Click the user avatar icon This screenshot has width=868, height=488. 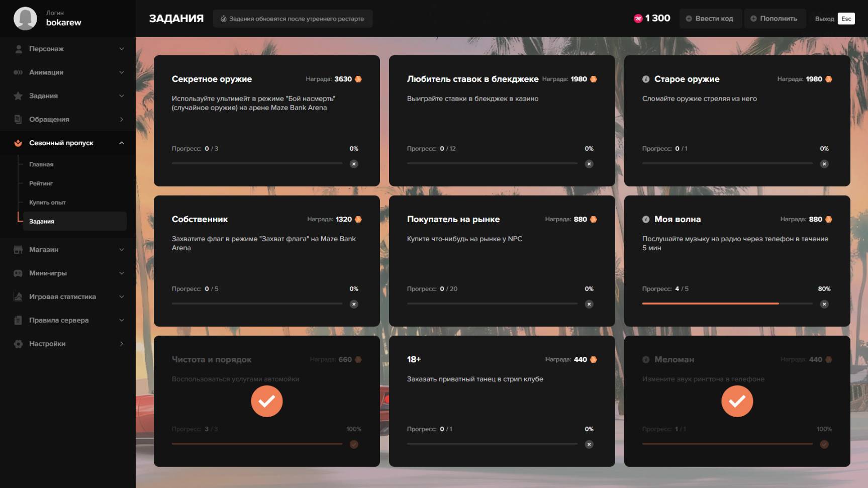pos(25,19)
